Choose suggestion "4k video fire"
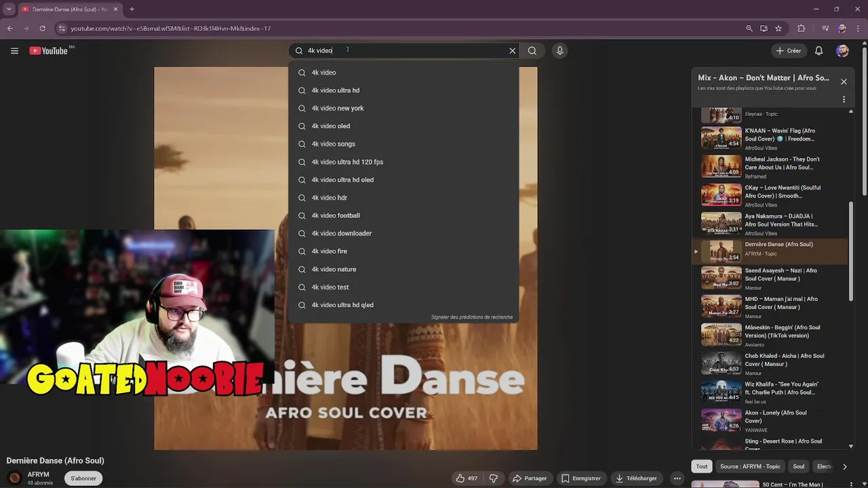The width and height of the screenshot is (868, 488). click(403, 251)
